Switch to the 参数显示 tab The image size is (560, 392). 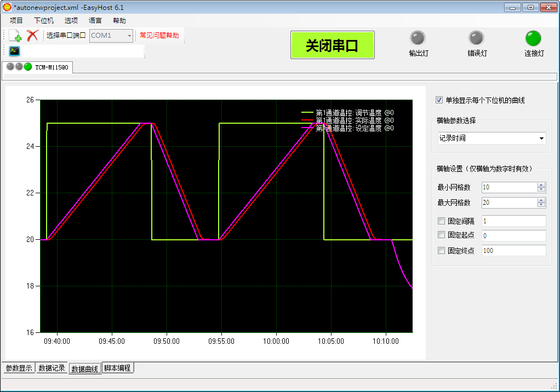[19, 368]
